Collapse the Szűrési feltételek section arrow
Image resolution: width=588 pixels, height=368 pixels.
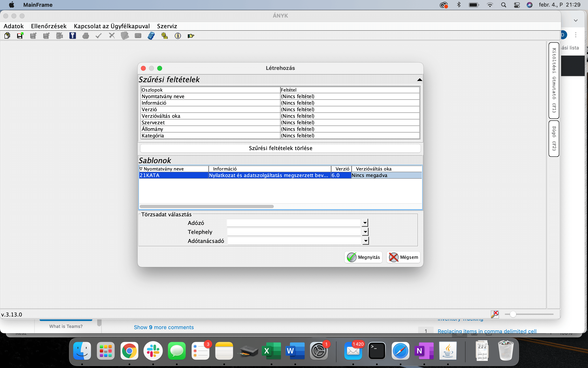419,80
